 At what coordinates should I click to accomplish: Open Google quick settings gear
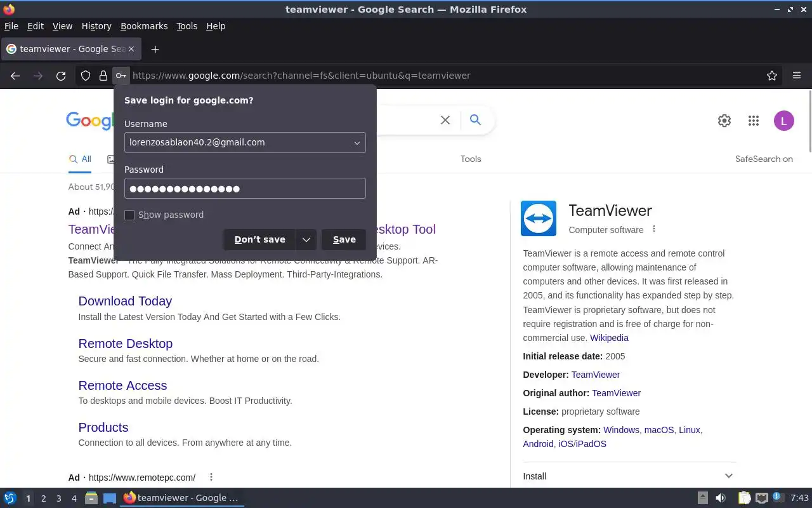pyautogui.click(x=724, y=121)
